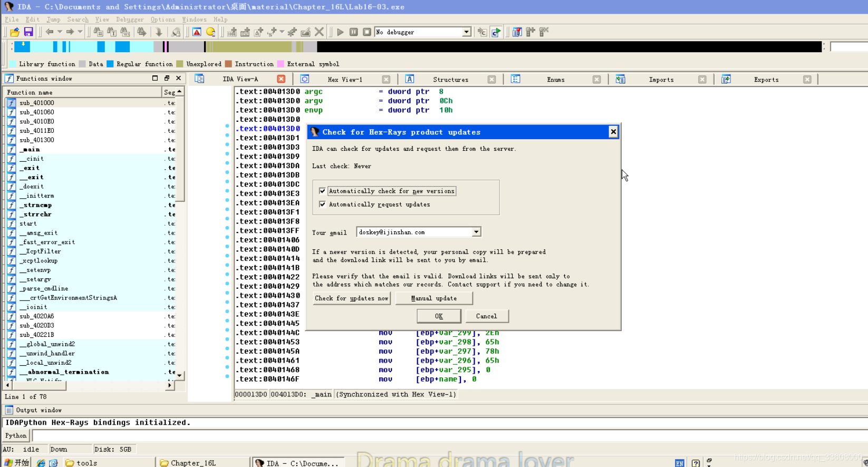
Task: Pause the process with the pause icon
Action: 354,32
